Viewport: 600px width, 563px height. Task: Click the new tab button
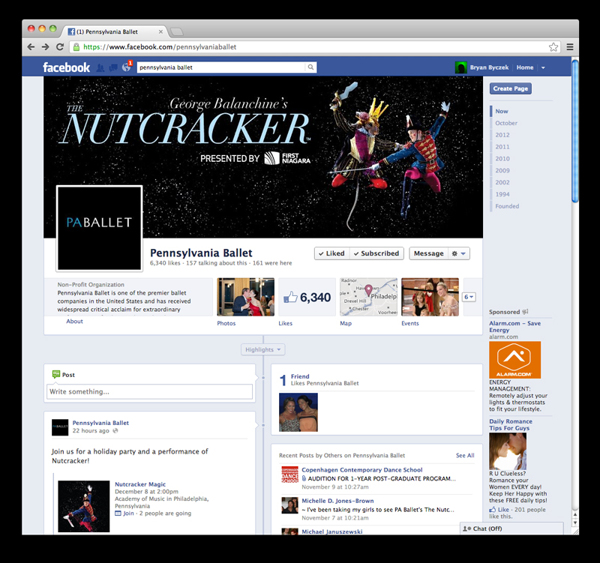pos(176,31)
